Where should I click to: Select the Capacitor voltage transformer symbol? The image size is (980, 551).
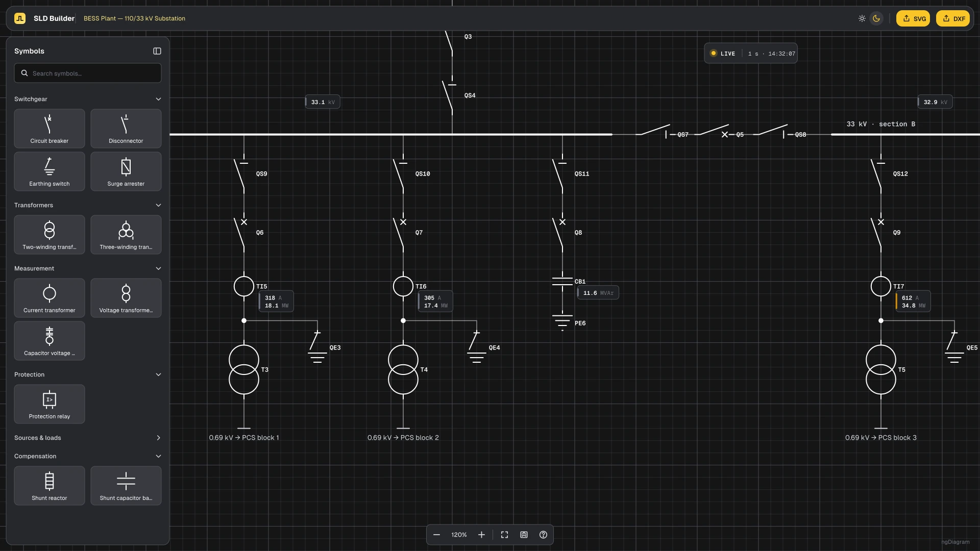pos(50,341)
